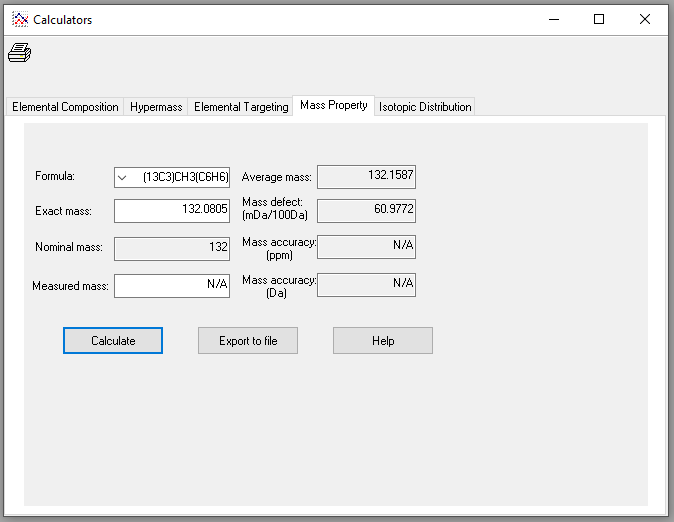674x522 pixels.
Task: Expand the Formula dropdown arrow
Action: (122, 178)
